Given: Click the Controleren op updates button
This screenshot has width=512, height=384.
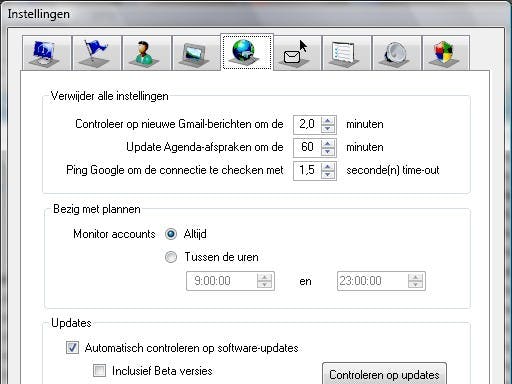Looking at the screenshot, I should click(384, 374).
